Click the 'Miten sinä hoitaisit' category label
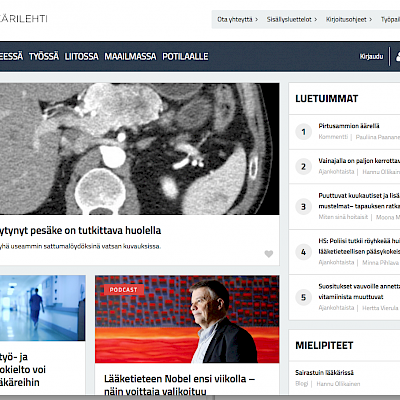Viewport: 400px width, 400px height. (x=343, y=217)
